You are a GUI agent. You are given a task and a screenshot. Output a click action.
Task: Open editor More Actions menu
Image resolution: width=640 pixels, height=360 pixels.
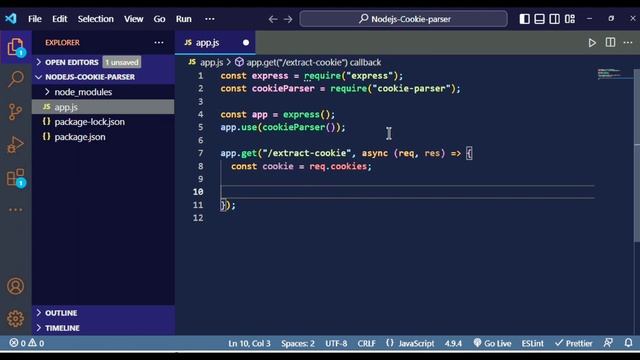pyautogui.click(x=628, y=42)
